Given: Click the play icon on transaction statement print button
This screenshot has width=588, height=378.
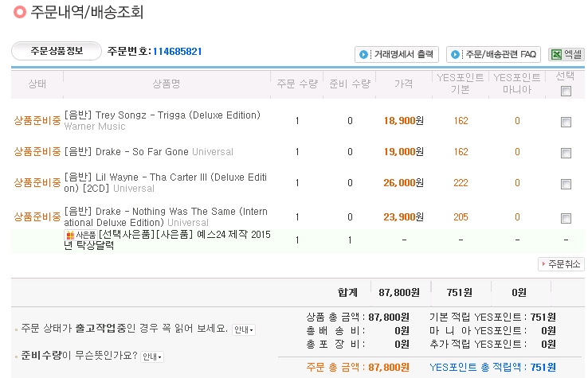Looking at the screenshot, I should tap(363, 55).
